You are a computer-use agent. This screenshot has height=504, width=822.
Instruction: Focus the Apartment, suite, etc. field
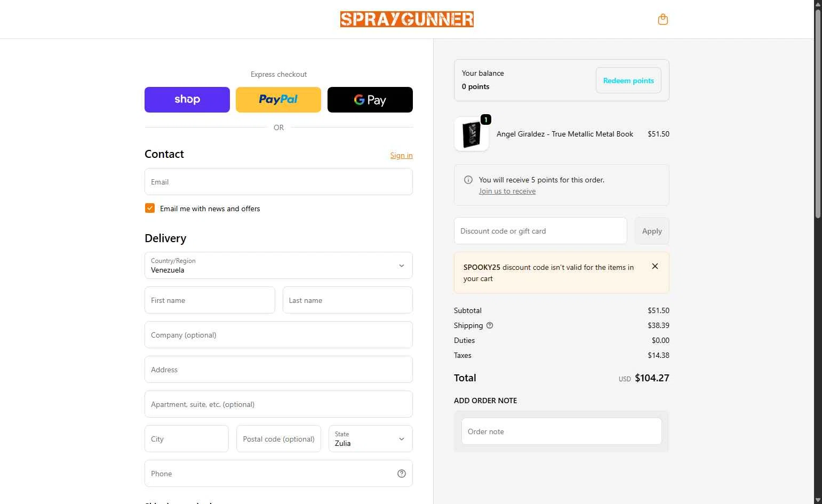278,404
